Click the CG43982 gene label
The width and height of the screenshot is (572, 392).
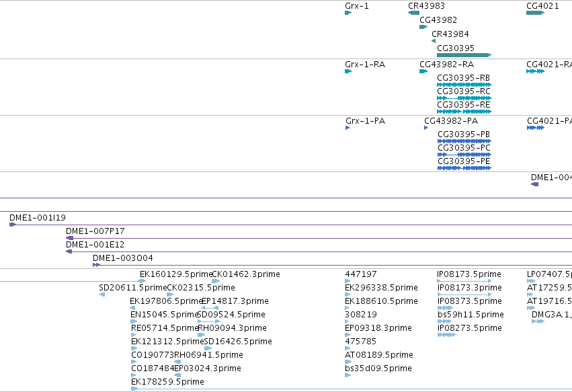(x=438, y=19)
